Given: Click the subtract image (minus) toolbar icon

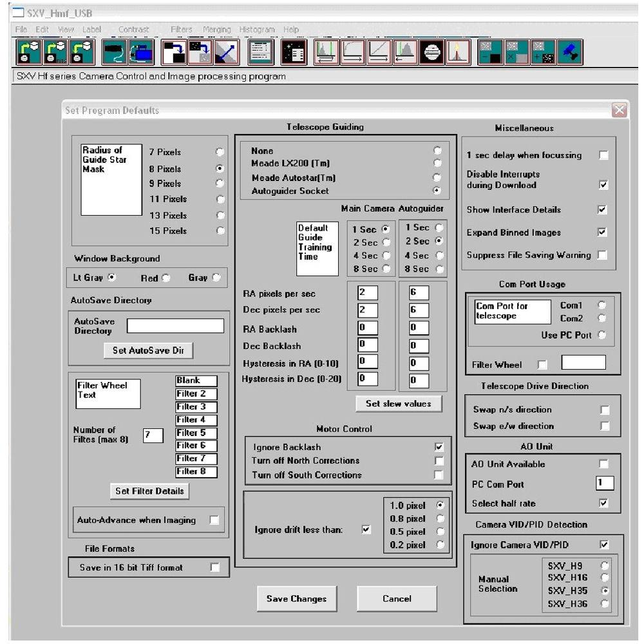Looking at the screenshot, I should coord(491,53).
